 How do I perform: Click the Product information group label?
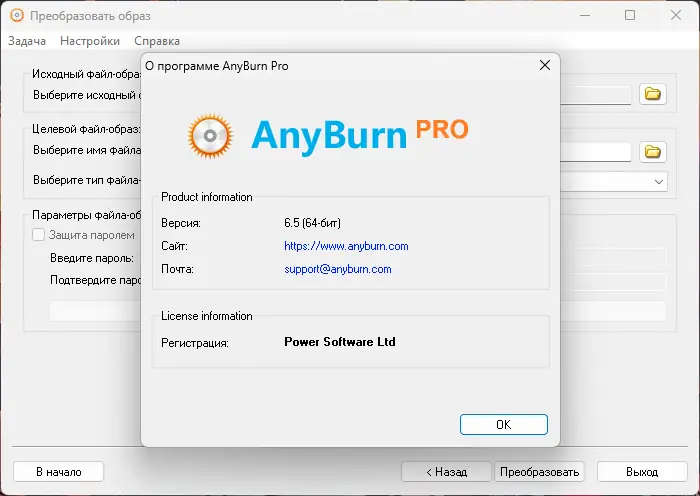[x=207, y=197]
